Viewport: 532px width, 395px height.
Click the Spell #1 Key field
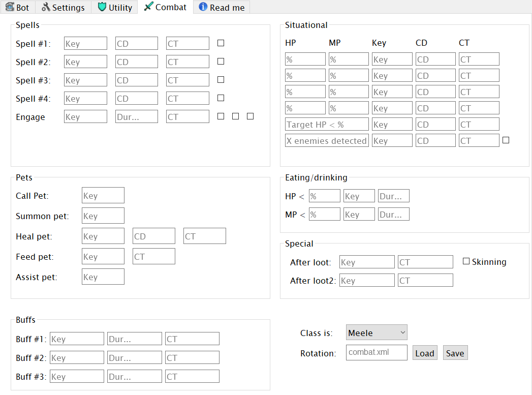85,43
